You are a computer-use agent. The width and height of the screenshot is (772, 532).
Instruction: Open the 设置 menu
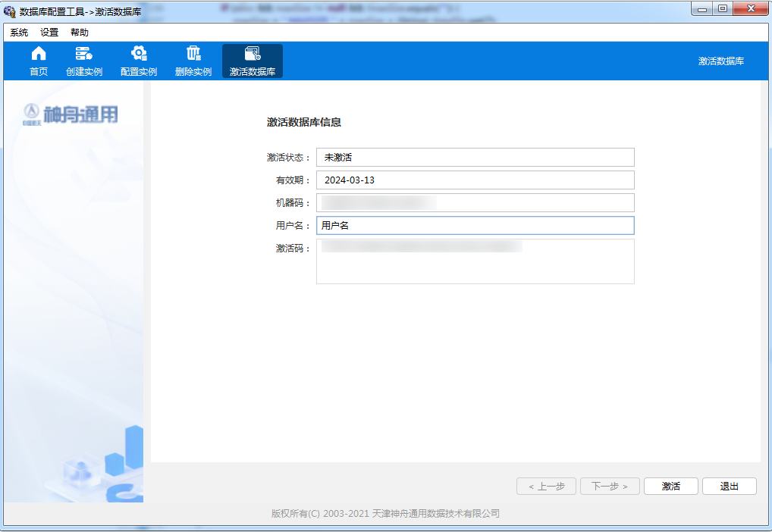click(49, 33)
